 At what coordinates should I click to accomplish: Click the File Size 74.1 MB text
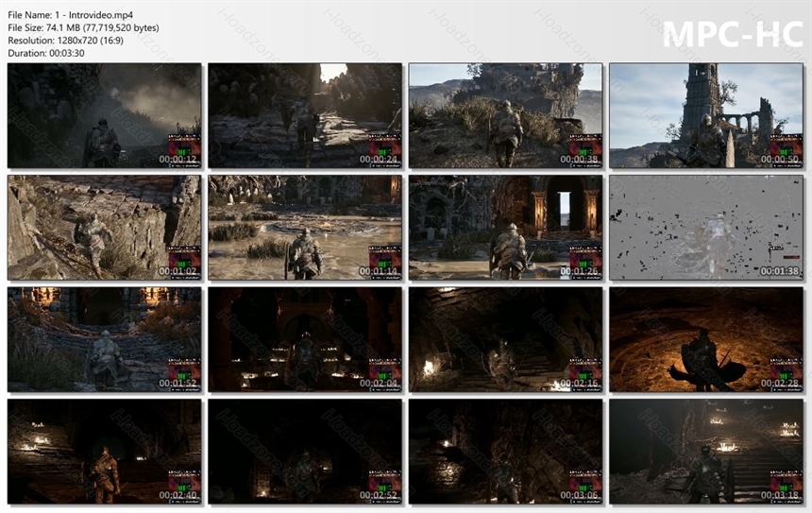(x=83, y=28)
